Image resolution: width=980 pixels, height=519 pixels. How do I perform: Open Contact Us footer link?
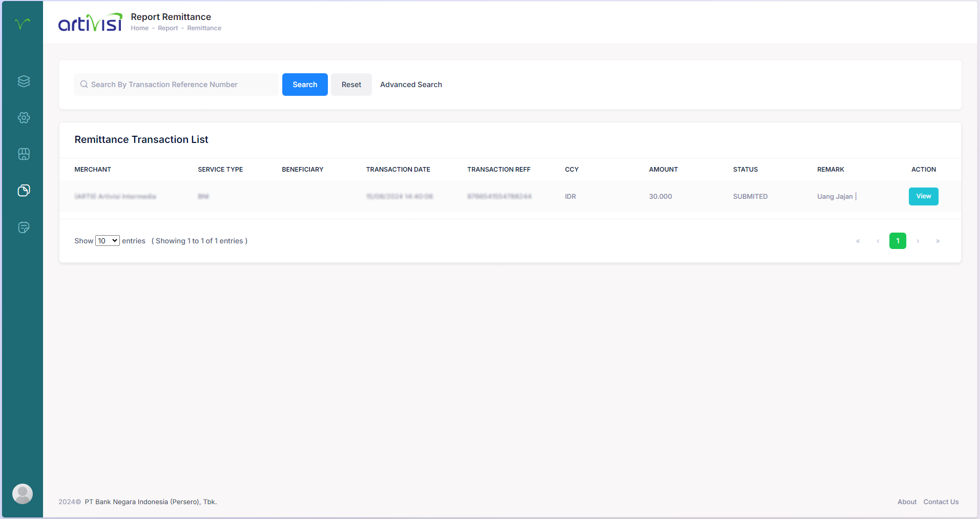coord(941,502)
